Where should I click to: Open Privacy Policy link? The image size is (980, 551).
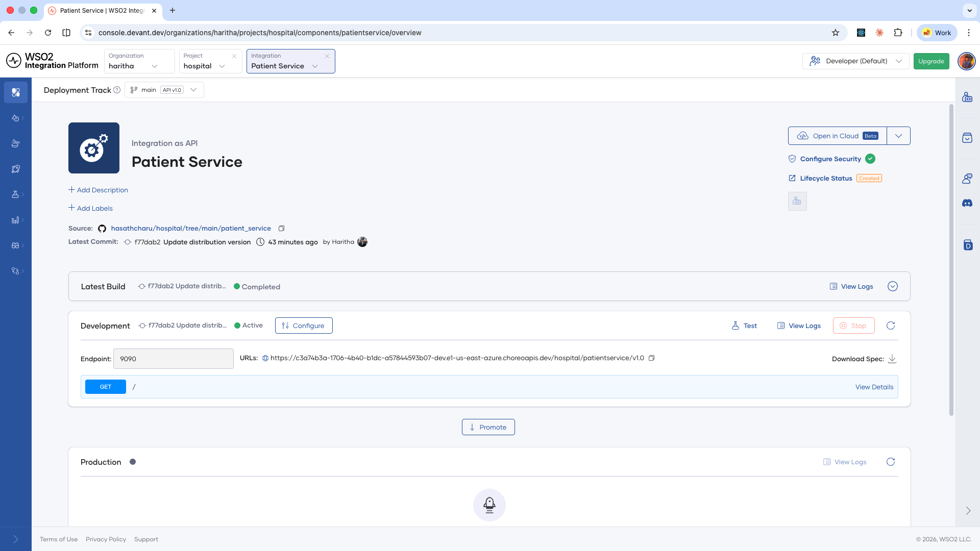coord(106,539)
